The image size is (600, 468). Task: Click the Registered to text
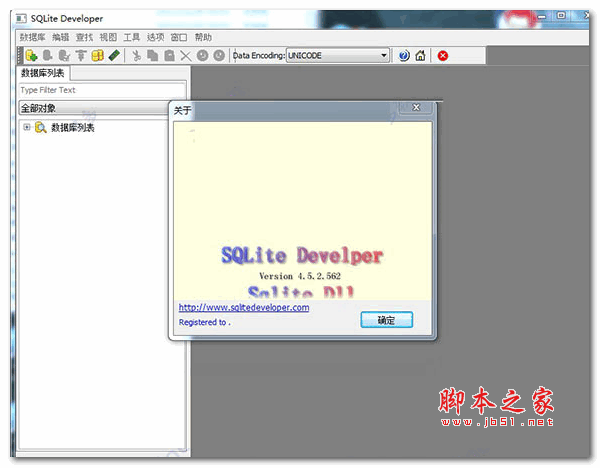pos(204,322)
